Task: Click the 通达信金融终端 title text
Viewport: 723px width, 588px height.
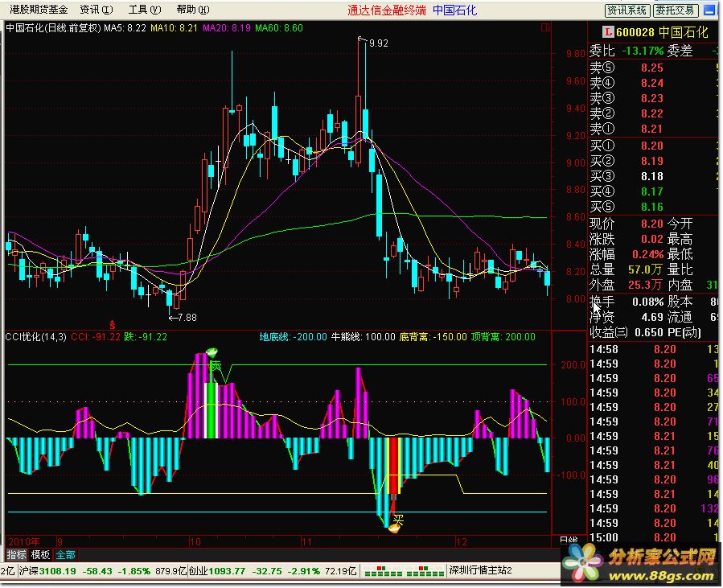Action: tap(387, 10)
